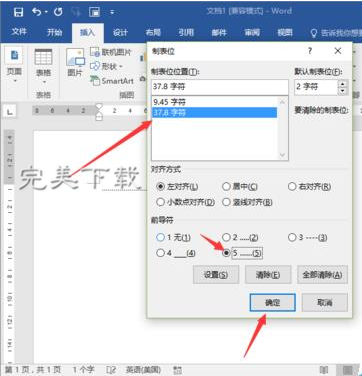
Task: Click the help question mark in 制表位 dialog
Action: 310,51
